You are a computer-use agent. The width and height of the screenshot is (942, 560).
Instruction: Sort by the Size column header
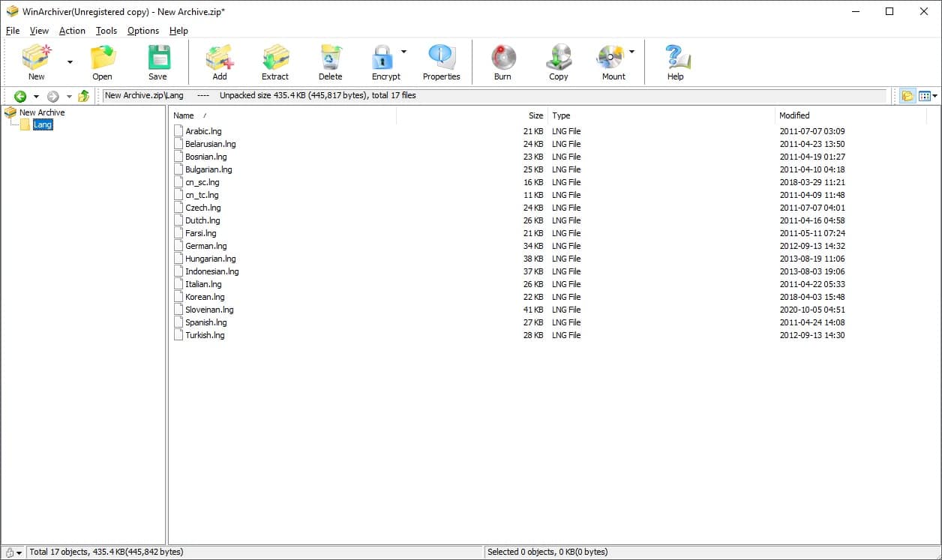click(472, 115)
